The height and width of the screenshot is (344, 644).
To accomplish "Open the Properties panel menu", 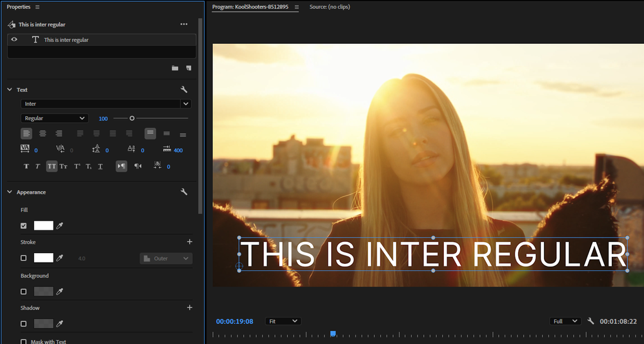I will [37, 7].
